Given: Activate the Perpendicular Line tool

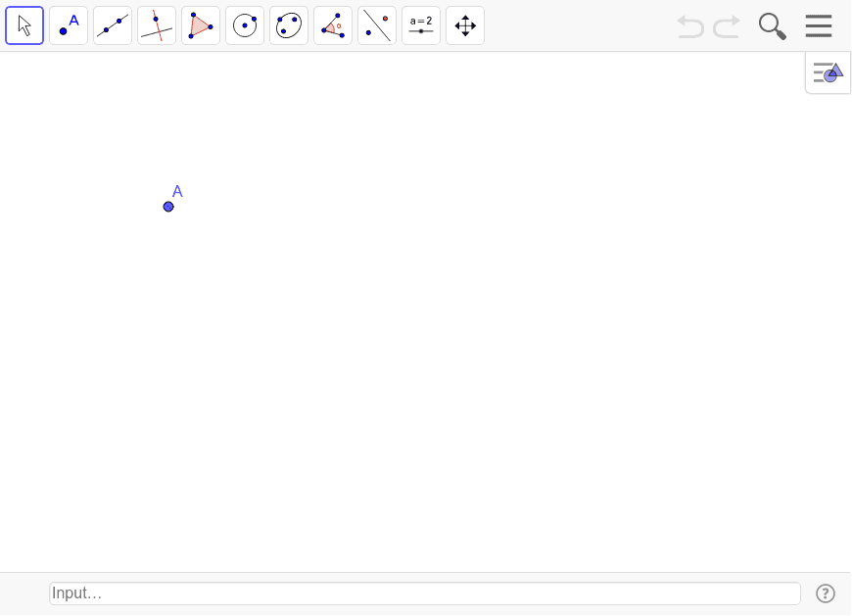Looking at the screenshot, I should [157, 25].
